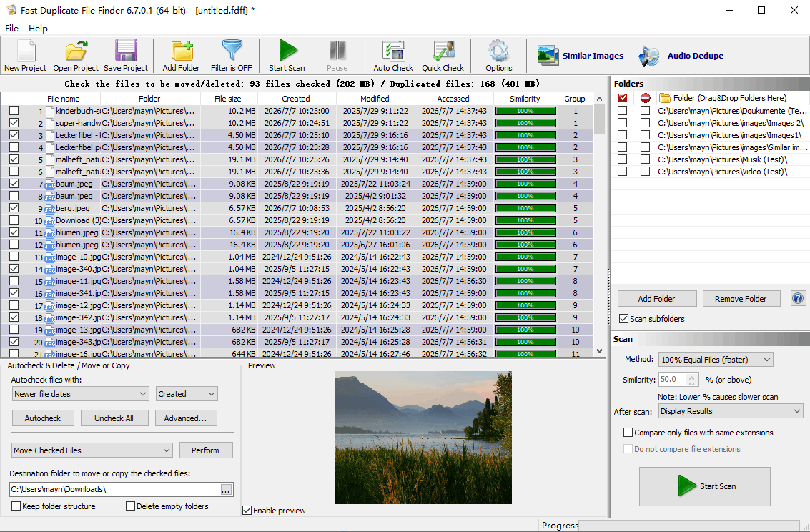Screen dimensions: 810x532
Task: Check the box for row 1 kinderbuch file
Action: coord(14,111)
